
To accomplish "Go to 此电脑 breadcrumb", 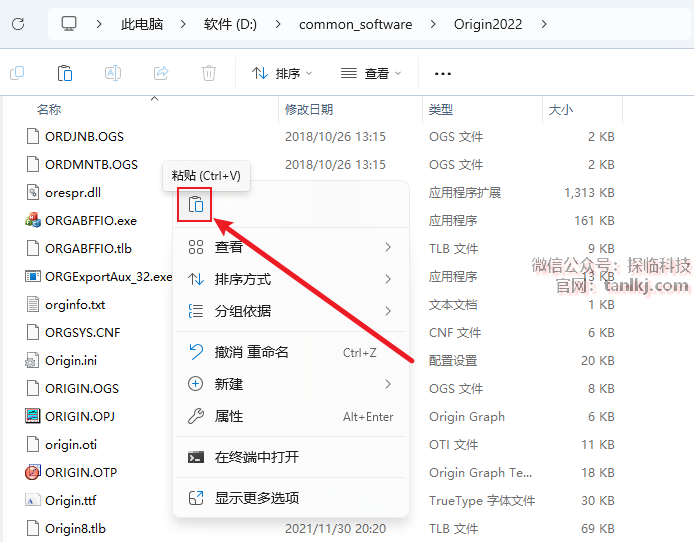I will point(142,24).
